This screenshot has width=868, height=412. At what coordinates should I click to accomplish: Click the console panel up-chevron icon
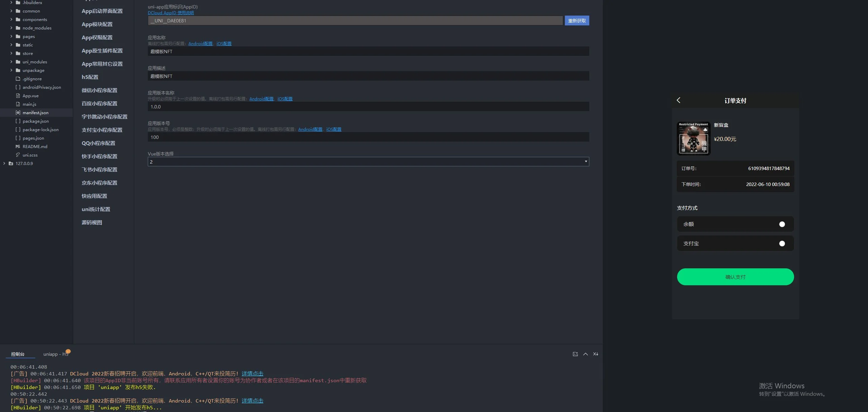[x=585, y=354]
